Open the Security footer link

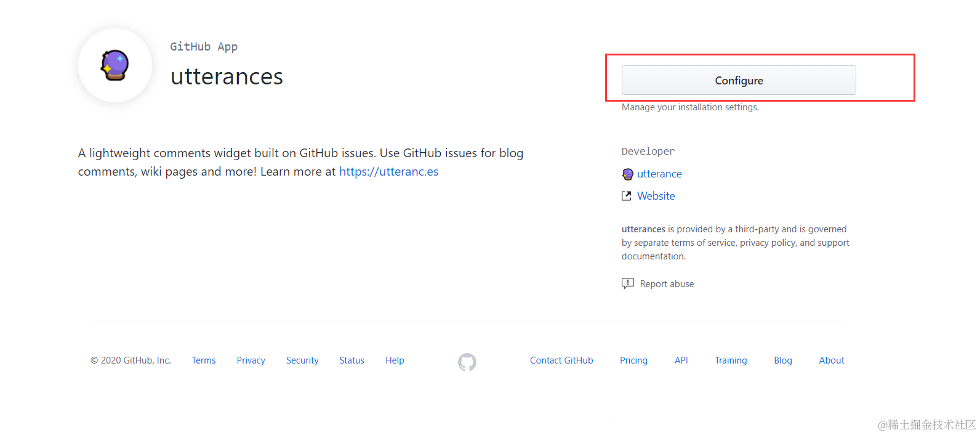302,360
